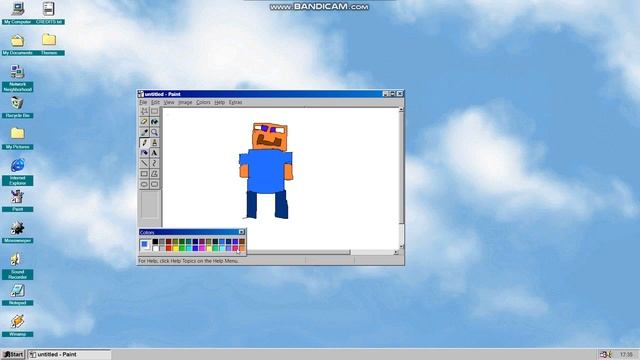Open the Help menu in Paint
The height and width of the screenshot is (360, 640).
[220, 102]
